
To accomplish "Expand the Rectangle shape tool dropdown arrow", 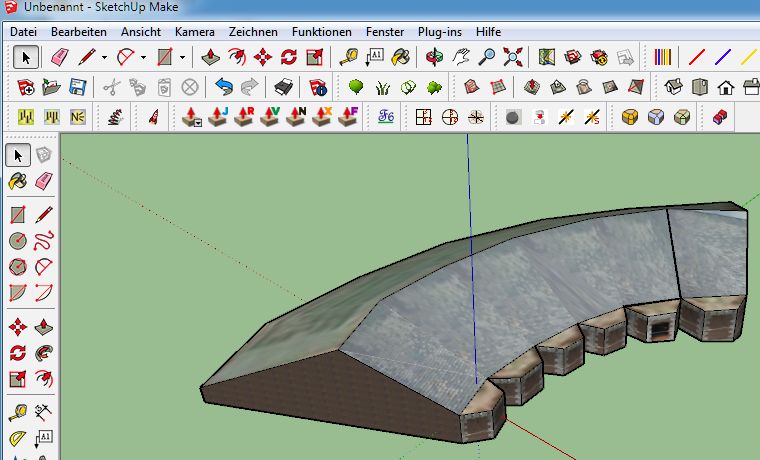I will coord(181,57).
